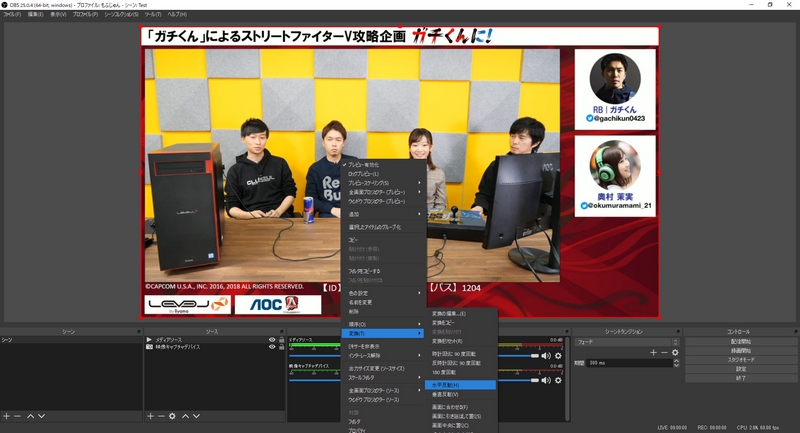Open transition properties gear icon
The height and width of the screenshot is (433, 800).
[x=675, y=352]
